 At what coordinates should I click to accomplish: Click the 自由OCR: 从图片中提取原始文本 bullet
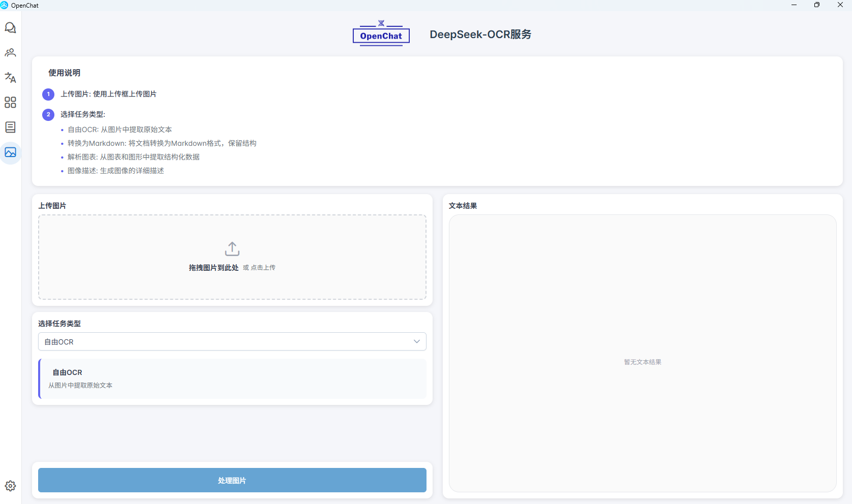(x=120, y=130)
